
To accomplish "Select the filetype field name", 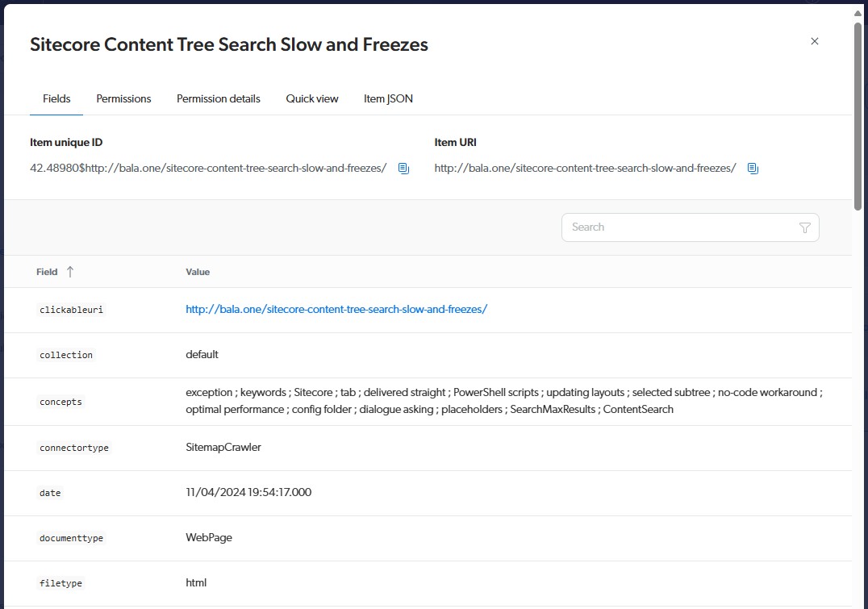I will point(61,583).
